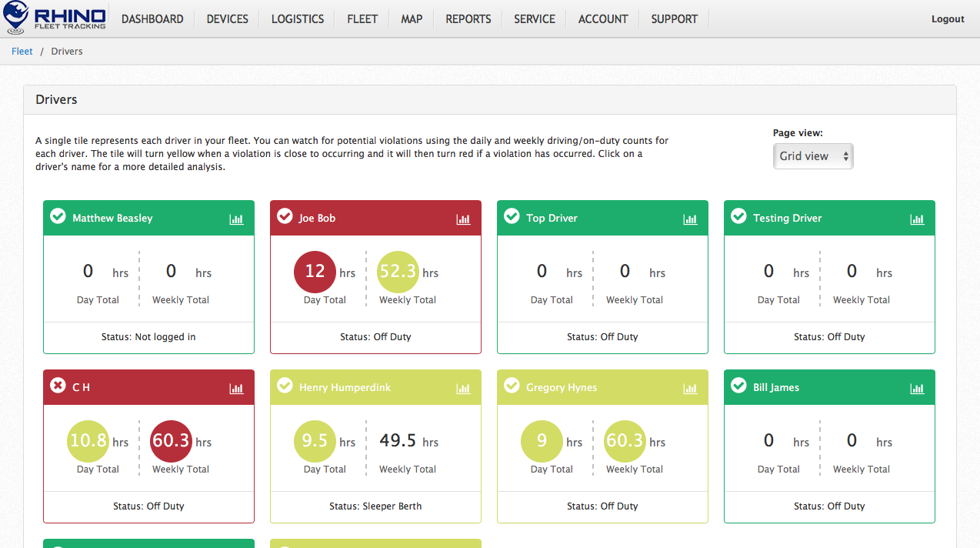Open the Service menu
Viewport: 980px width, 548px height.
pyautogui.click(x=535, y=18)
